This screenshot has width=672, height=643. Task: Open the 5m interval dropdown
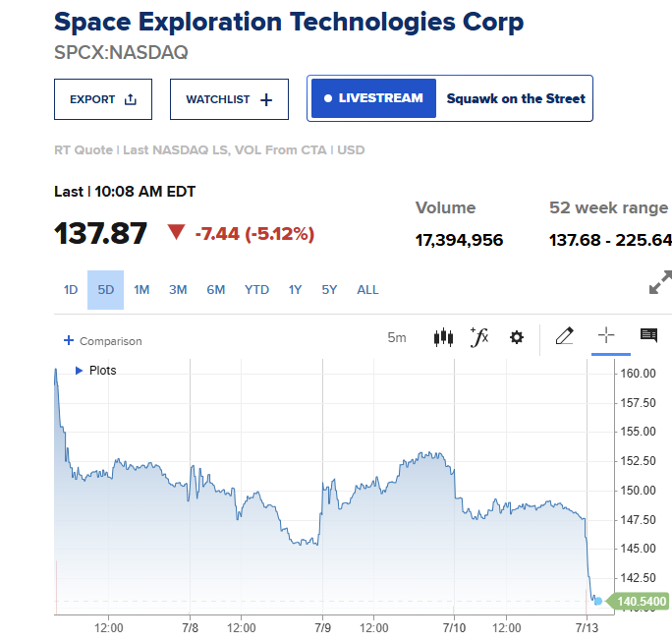coord(397,337)
